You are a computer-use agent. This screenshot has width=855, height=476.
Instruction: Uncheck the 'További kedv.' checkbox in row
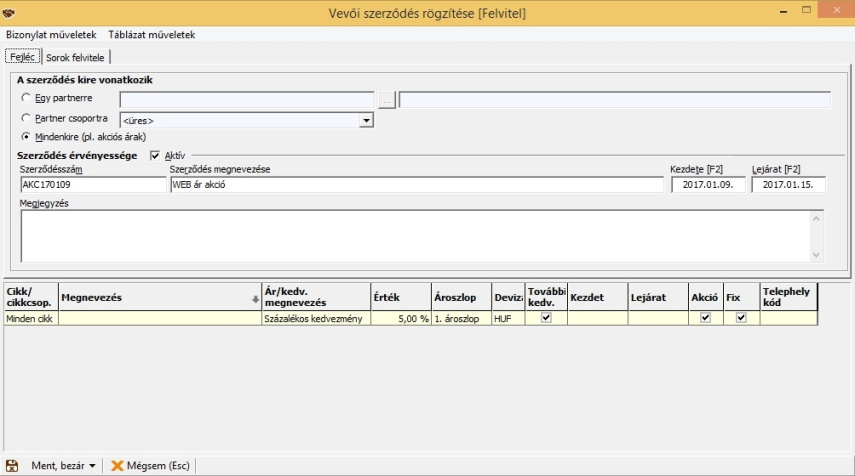coord(546,318)
